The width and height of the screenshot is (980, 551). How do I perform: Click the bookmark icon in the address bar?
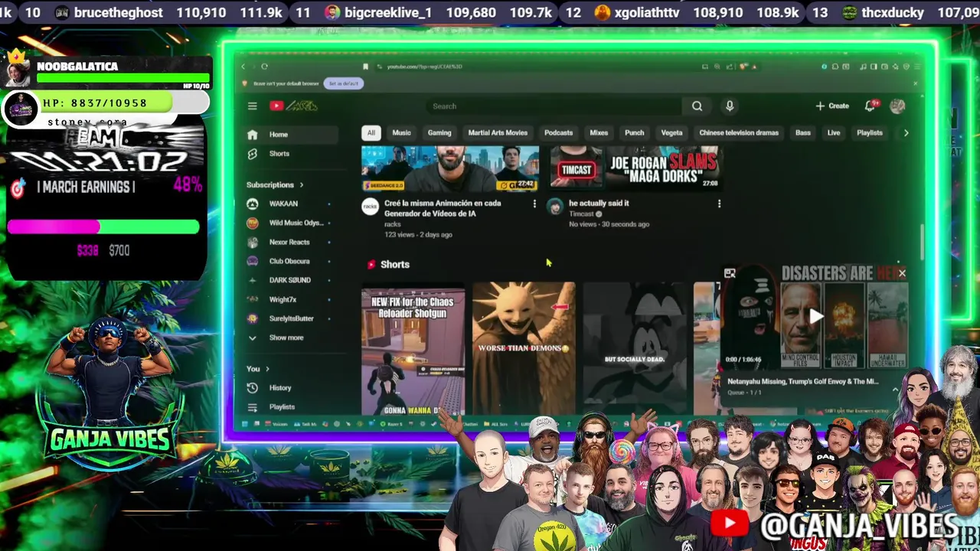(x=365, y=67)
